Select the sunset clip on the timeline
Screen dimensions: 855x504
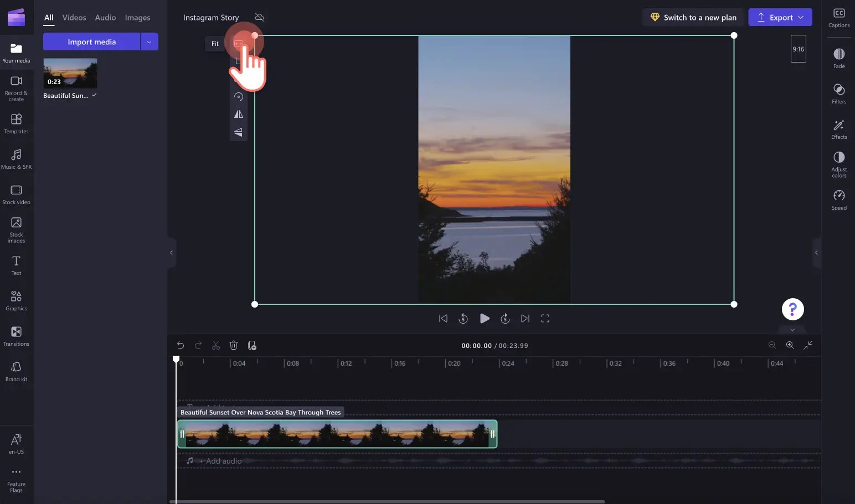(337, 434)
